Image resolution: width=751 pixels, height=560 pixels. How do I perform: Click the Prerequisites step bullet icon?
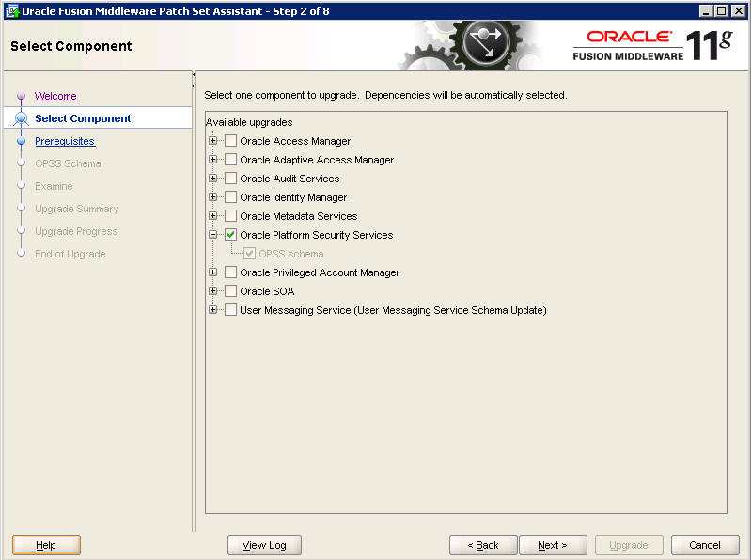(x=21, y=141)
